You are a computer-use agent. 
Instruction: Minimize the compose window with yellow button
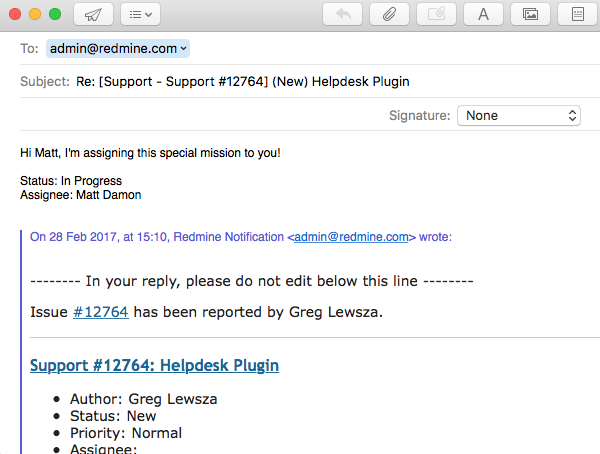[35, 14]
